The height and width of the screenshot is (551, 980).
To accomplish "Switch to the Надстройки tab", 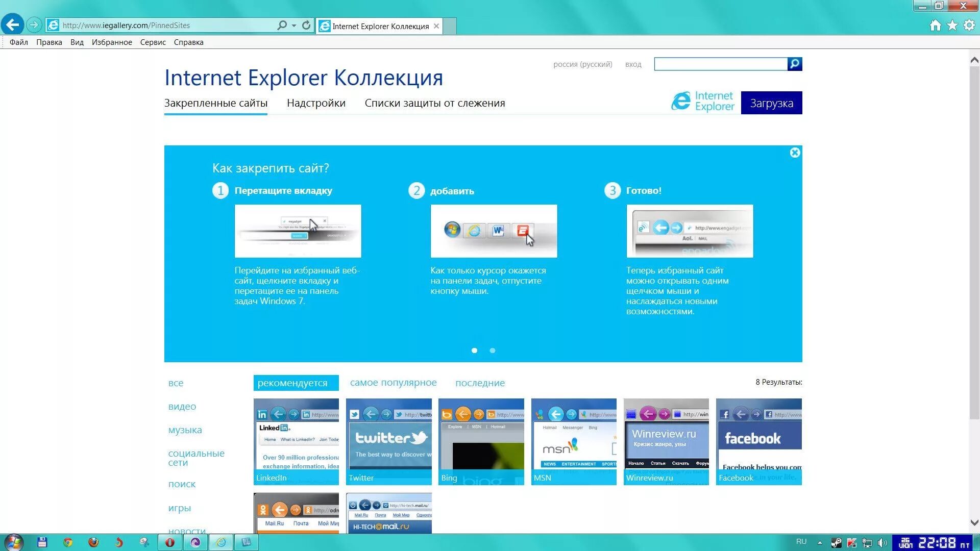I will [316, 103].
